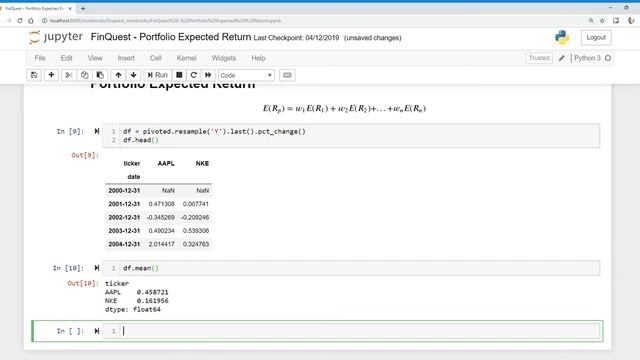Run cell In [9] using its side run icon

97,131
